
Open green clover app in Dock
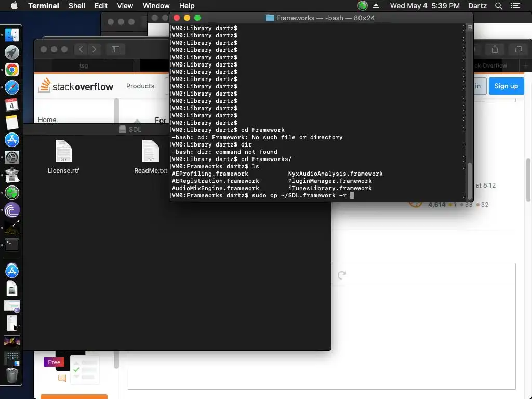coord(12,193)
